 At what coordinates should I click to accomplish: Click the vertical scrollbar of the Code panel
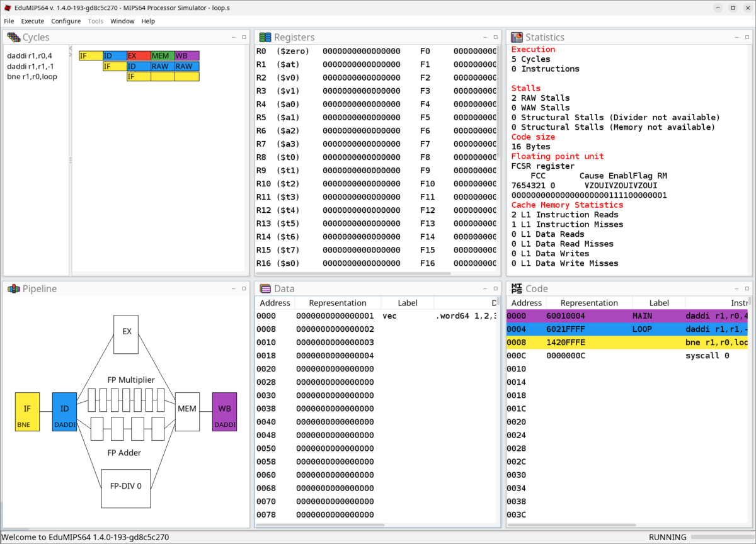point(749,302)
